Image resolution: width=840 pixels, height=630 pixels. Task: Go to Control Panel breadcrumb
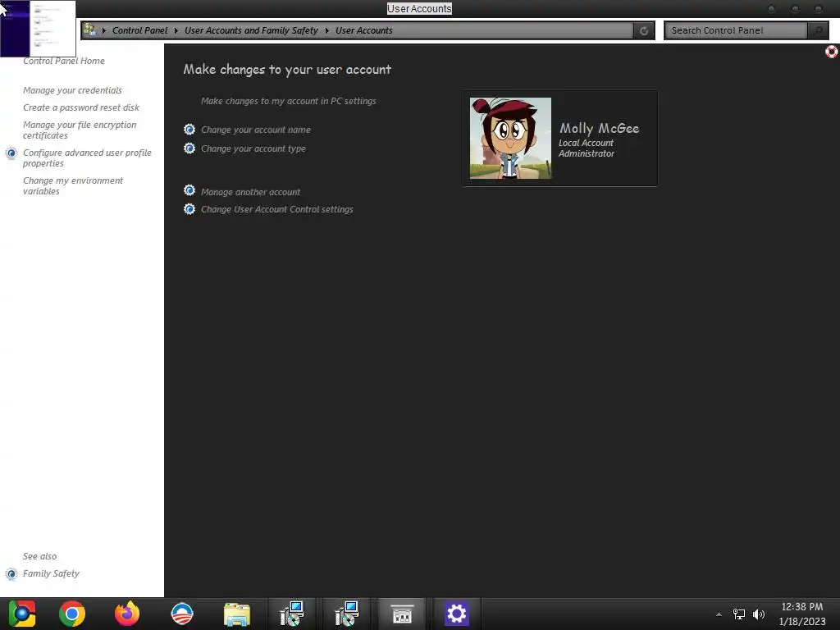click(x=139, y=30)
